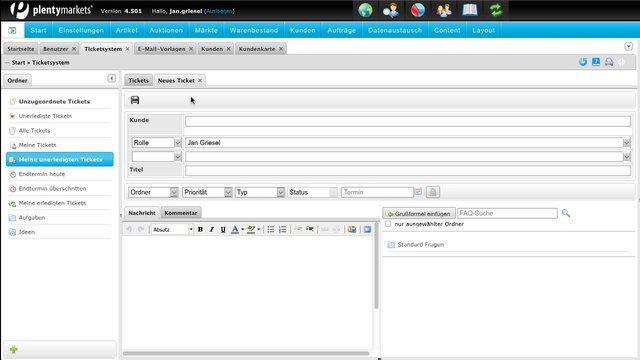Close the Benutzer tab
This screenshot has height=360, width=640.
74,49
